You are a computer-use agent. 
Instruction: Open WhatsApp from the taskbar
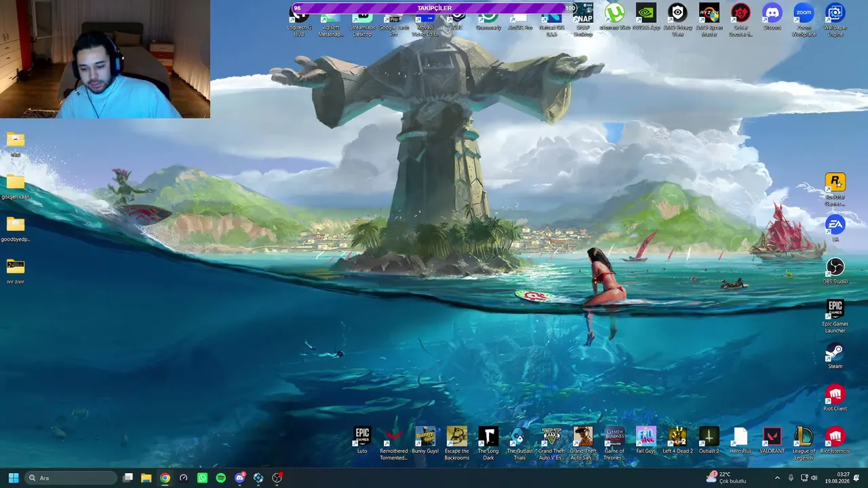202,478
